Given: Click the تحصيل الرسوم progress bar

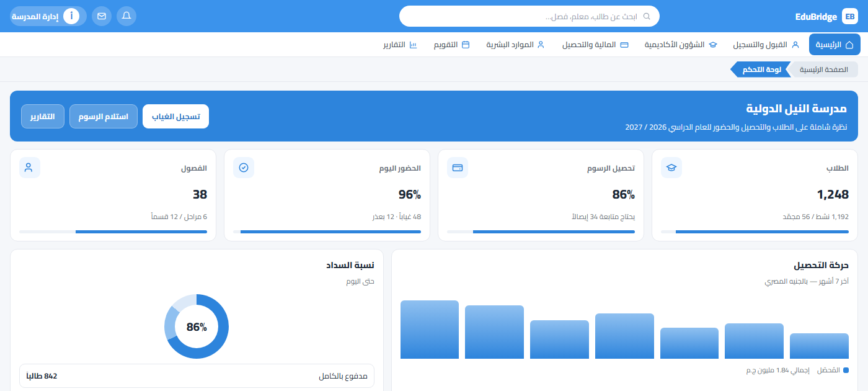Looking at the screenshot, I should [x=541, y=232].
